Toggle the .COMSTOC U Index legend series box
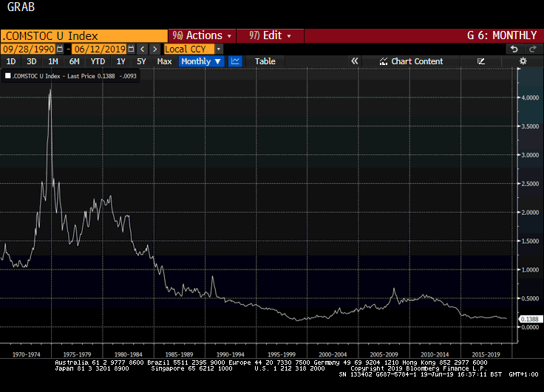The height and width of the screenshot is (392, 544). coord(8,75)
